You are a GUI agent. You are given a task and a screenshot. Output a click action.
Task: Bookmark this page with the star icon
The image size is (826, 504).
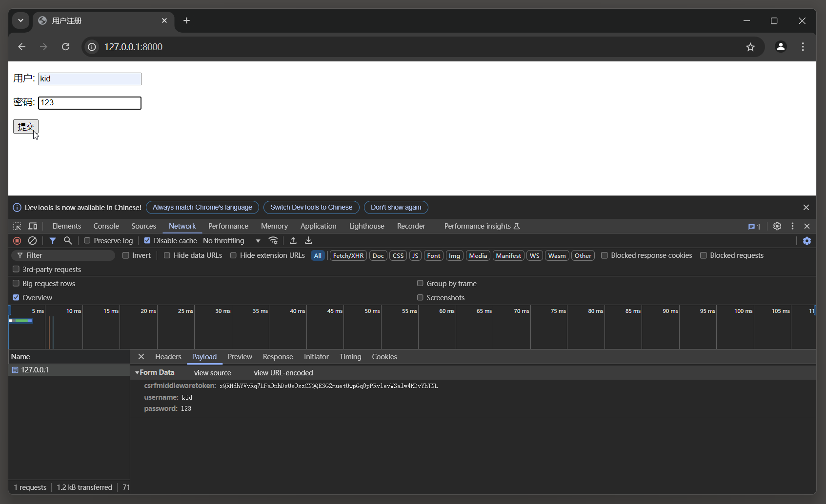[x=750, y=47]
